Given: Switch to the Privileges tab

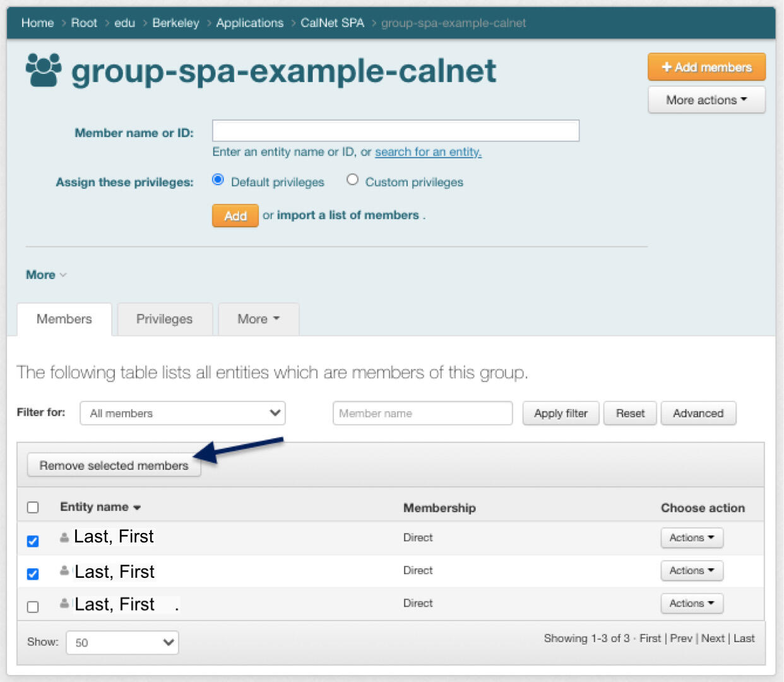Looking at the screenshot, I should (164, 319).
